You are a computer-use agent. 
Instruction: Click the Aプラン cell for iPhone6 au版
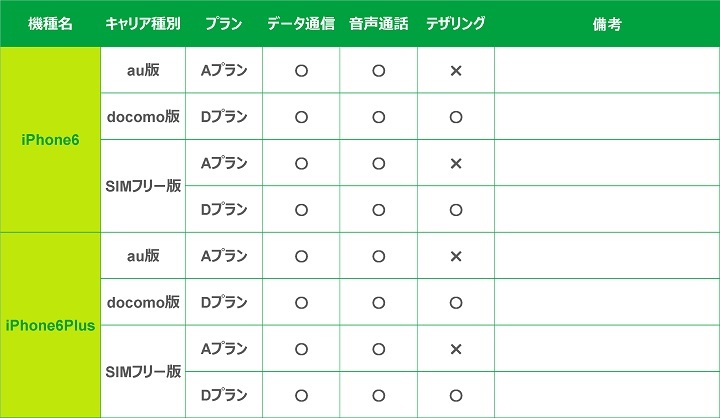(x=224, y=71)
